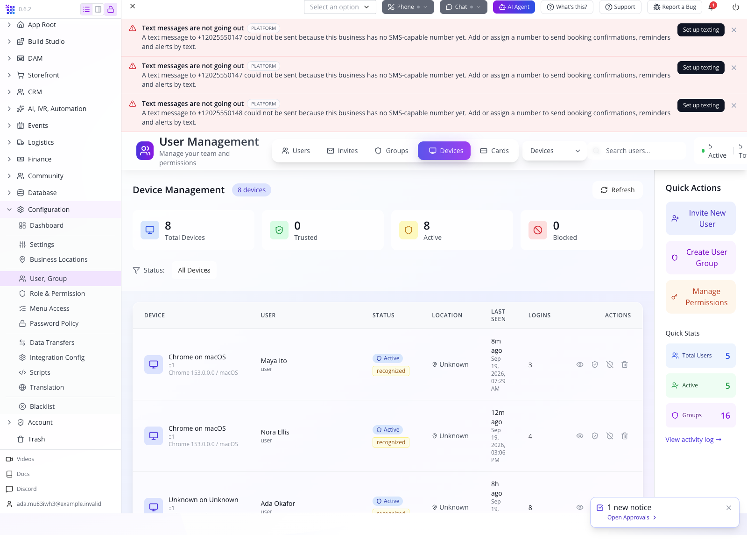Block Maya Ito's device icon

pos(610,364)
